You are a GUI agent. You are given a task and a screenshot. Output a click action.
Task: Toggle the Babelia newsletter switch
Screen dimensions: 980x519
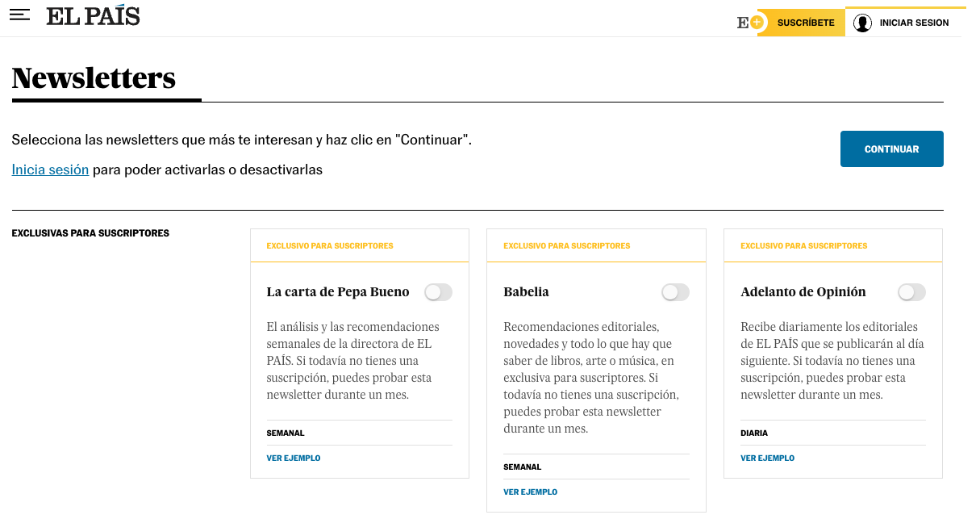[675, 292]
